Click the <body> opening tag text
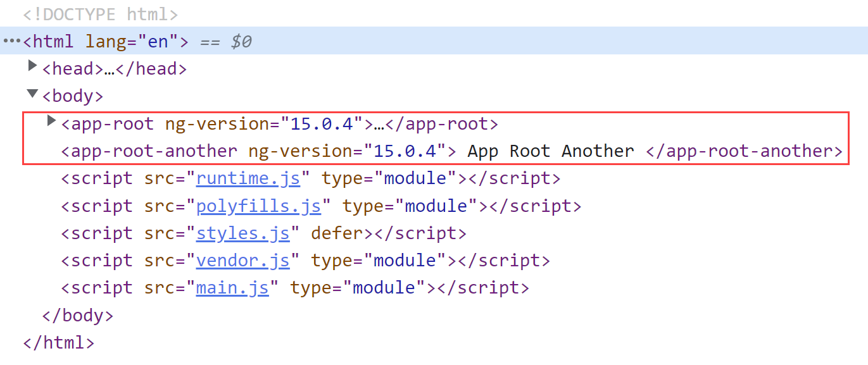Image resolution: width=868 pixels, height=365 pixels. pos(72,96)
